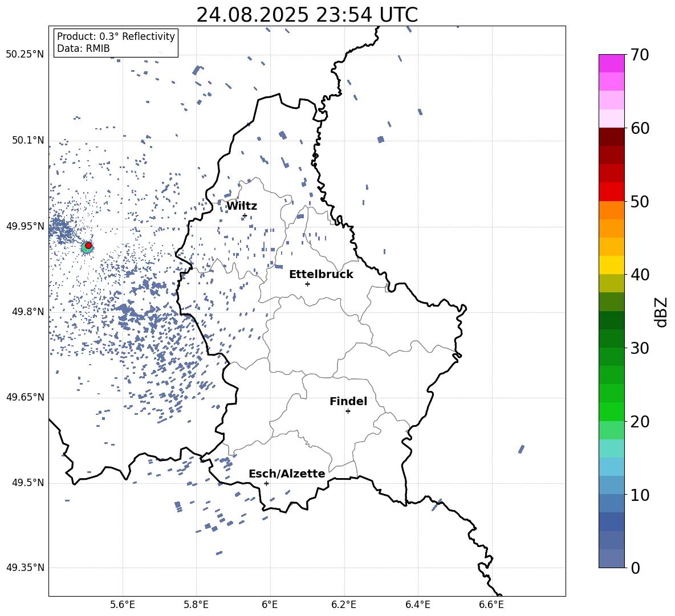Click the 6.2°E longitude label

pyautogui.click(x=344, y=605)
